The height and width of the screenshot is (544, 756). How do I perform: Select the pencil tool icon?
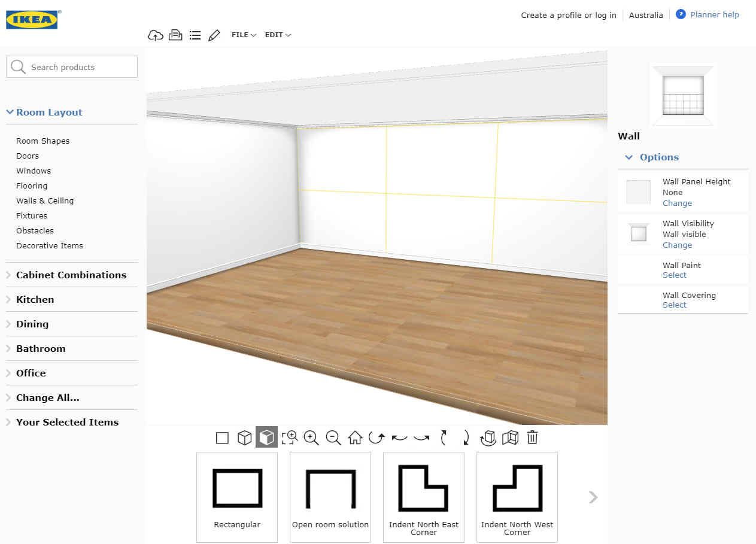coord(214,35)
